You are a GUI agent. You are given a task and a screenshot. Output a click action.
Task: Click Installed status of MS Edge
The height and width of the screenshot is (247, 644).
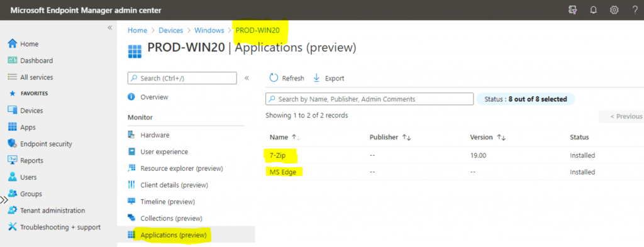click(x=582, y=172)
